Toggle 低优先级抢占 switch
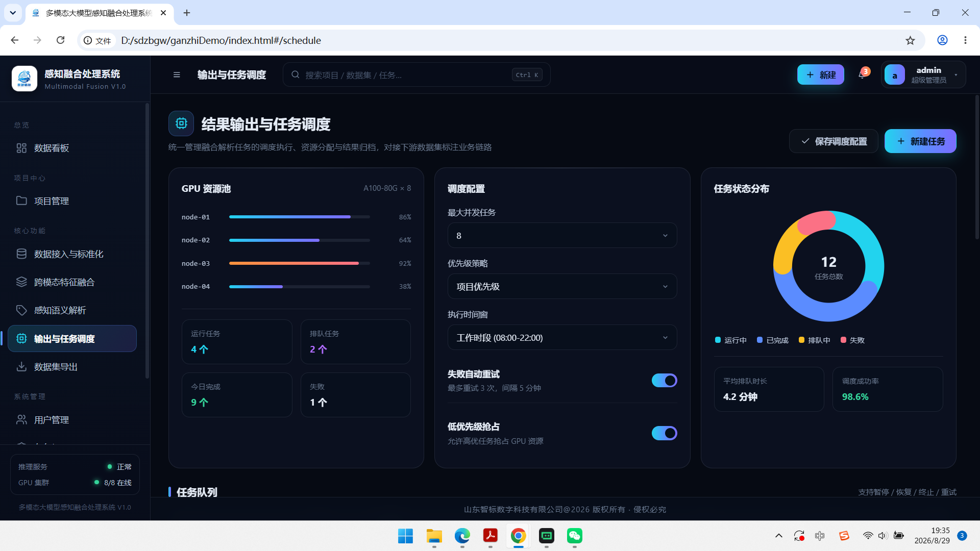Viewport: 980px width, 551px height. 664,433
